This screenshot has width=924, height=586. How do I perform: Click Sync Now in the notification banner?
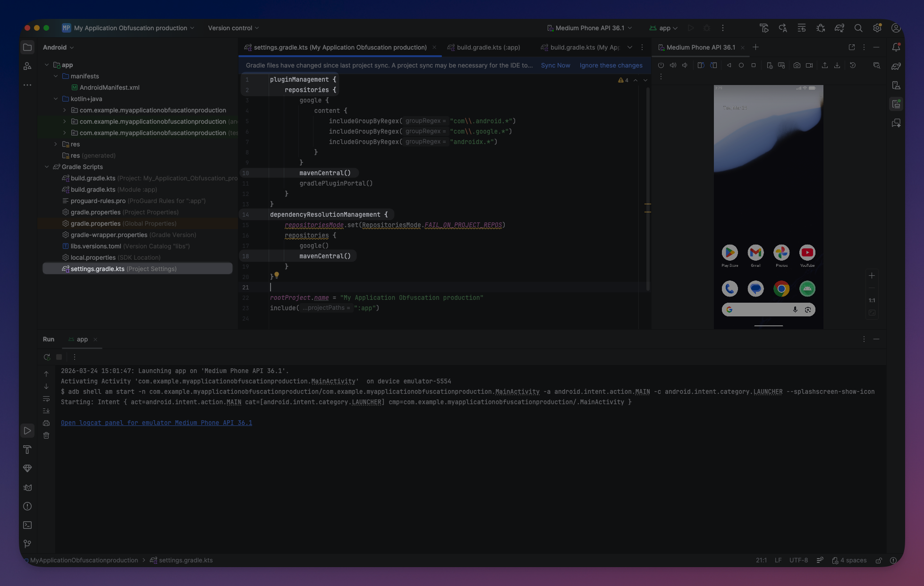tap(555, 66)
